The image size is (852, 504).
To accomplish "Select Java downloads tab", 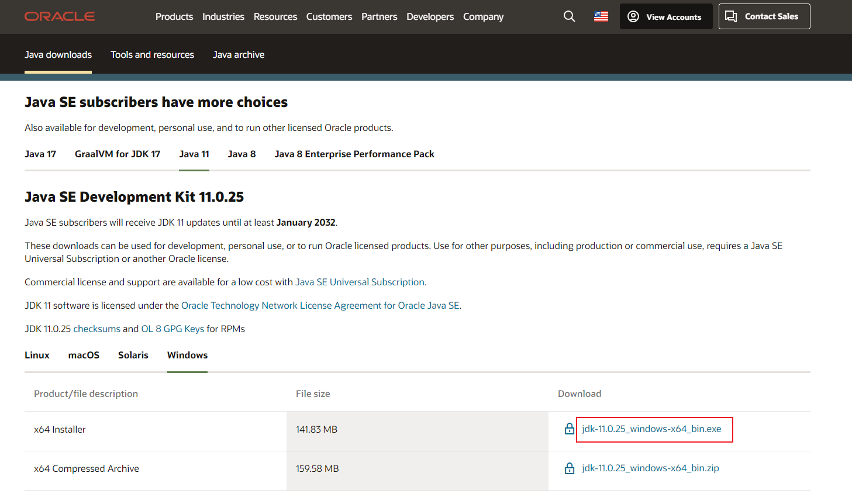I will (x=58, y=54).
